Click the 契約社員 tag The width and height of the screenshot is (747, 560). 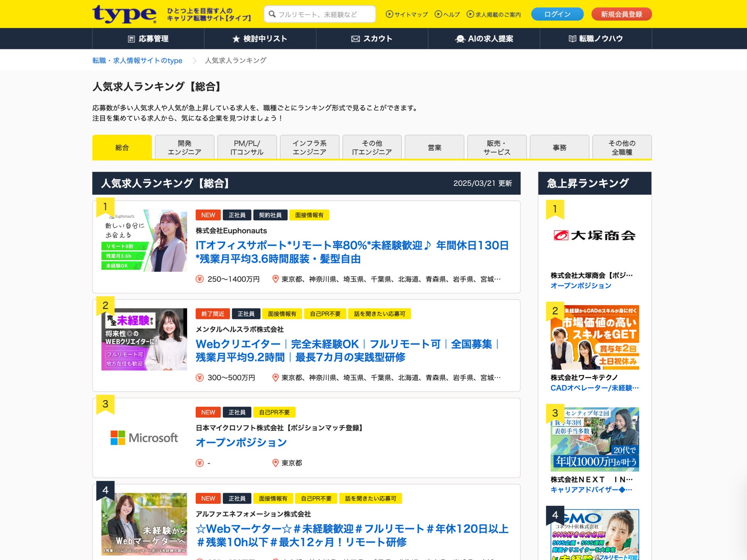pos(270,215)
